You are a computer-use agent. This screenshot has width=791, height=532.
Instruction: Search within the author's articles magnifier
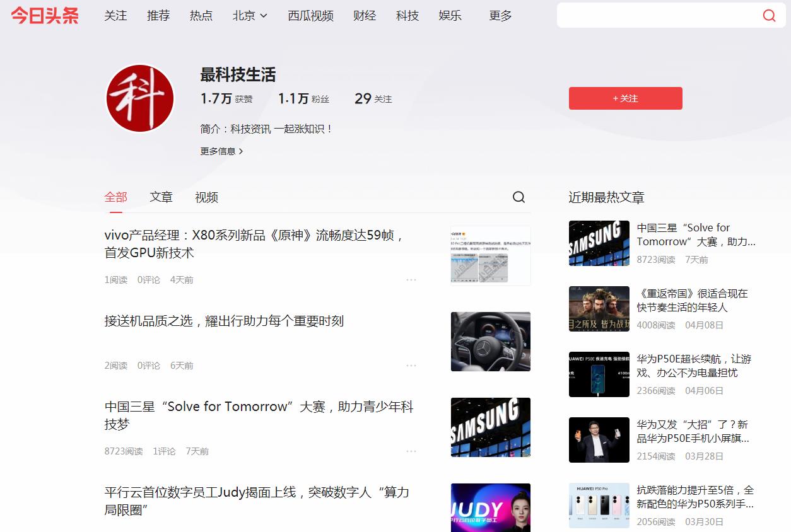(x=519, y=197)
